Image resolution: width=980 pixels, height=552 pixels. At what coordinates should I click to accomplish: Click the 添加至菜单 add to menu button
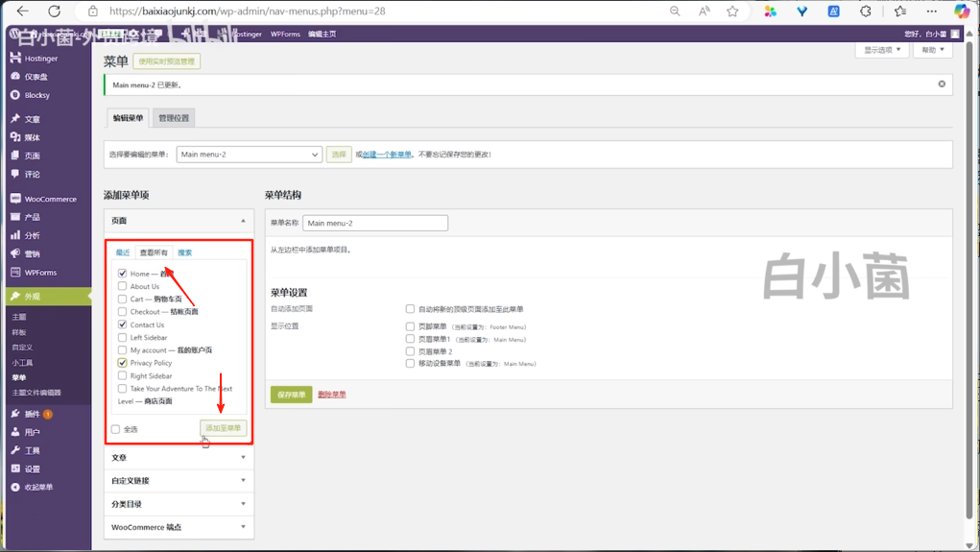(223, 428)
